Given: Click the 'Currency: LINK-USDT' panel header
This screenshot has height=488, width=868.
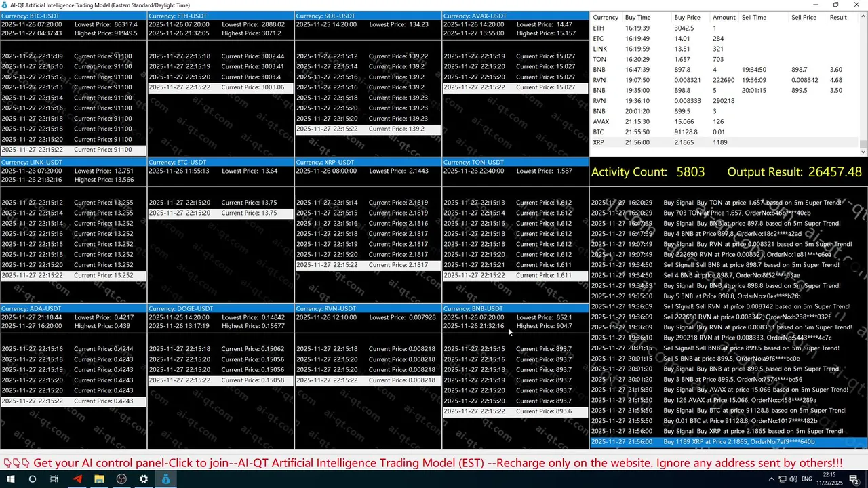Looking at the screenshot, I should tap(73, 162).
